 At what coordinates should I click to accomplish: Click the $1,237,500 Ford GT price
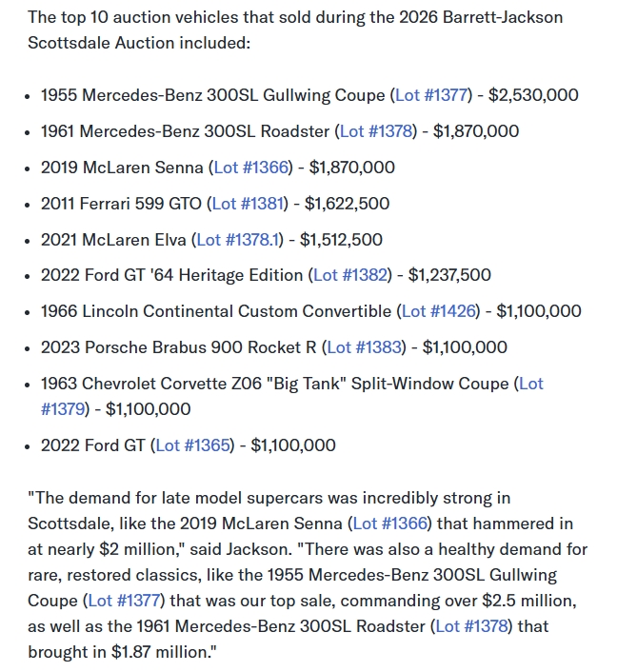pos(449,275)
